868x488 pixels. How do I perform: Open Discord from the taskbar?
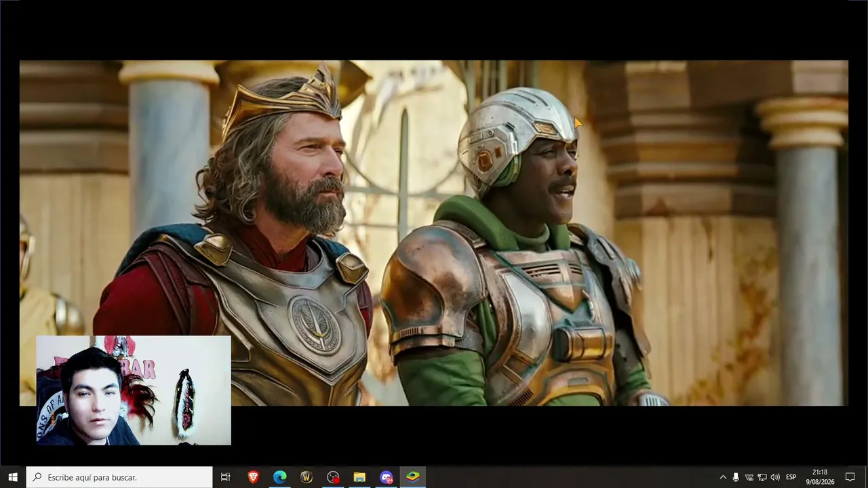point(386,477)
